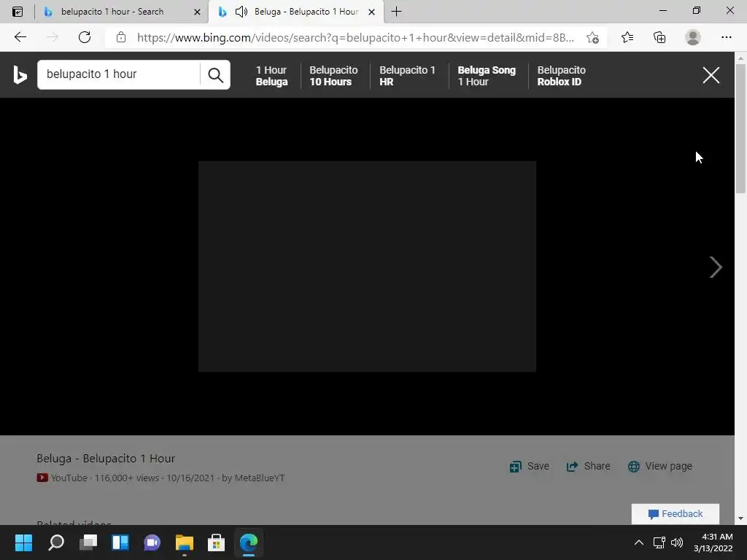Save the video to collection
Viewport: 747px width, 560px height.
click(530, 466)
